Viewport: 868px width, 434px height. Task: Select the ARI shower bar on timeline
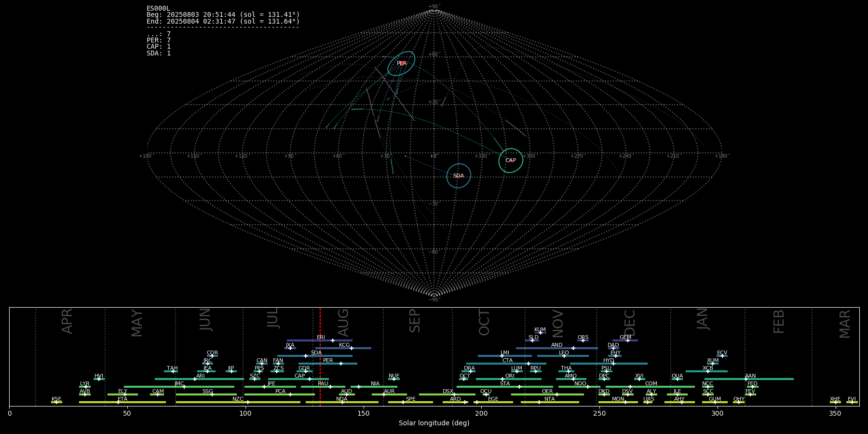[199, 379]
